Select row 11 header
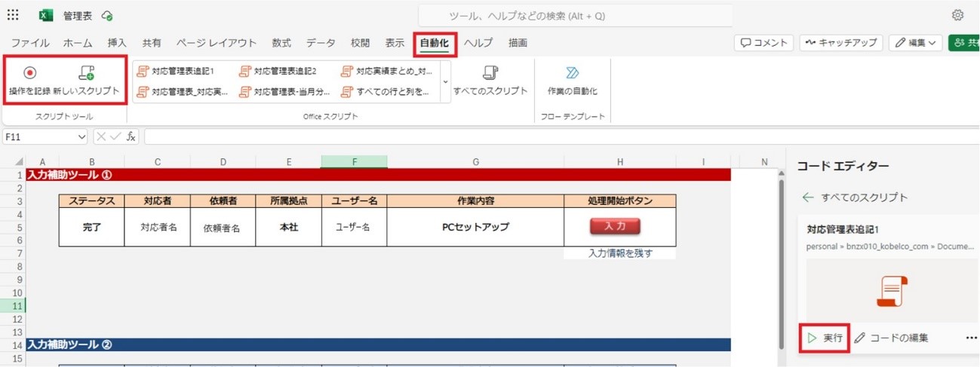The image size is (980, 367). click(13, 306)
